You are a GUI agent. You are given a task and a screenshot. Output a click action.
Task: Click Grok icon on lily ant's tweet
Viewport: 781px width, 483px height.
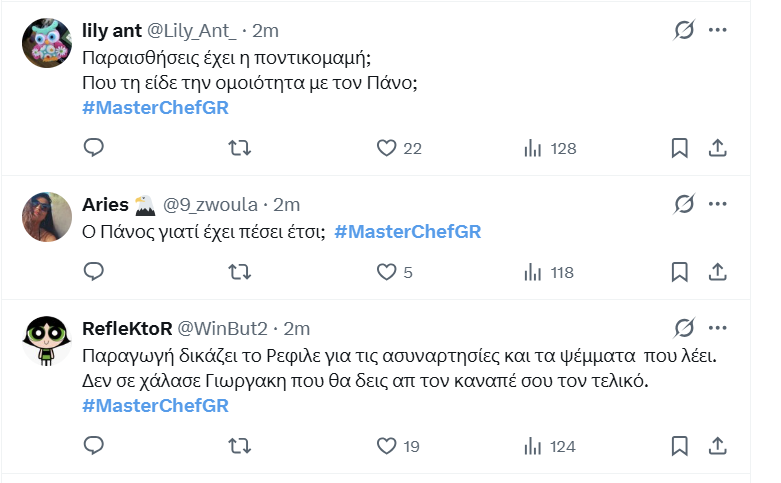pos(684,30)
